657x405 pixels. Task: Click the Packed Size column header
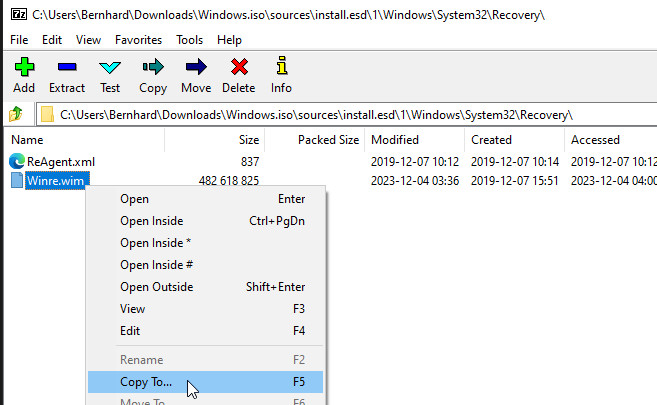coord(329,140)
